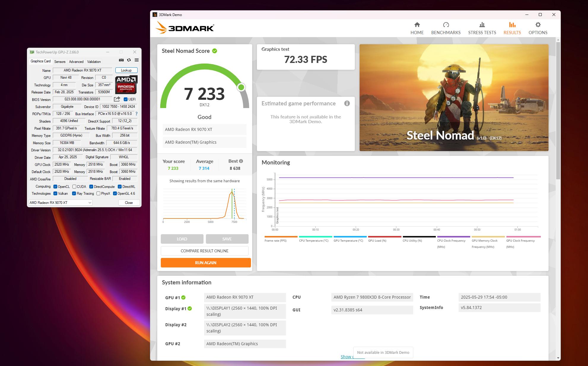The height and width of the screenshot is (366, 588).
Task: Open the GPU selection dropdown in GPU-Z
Action: 61,203
